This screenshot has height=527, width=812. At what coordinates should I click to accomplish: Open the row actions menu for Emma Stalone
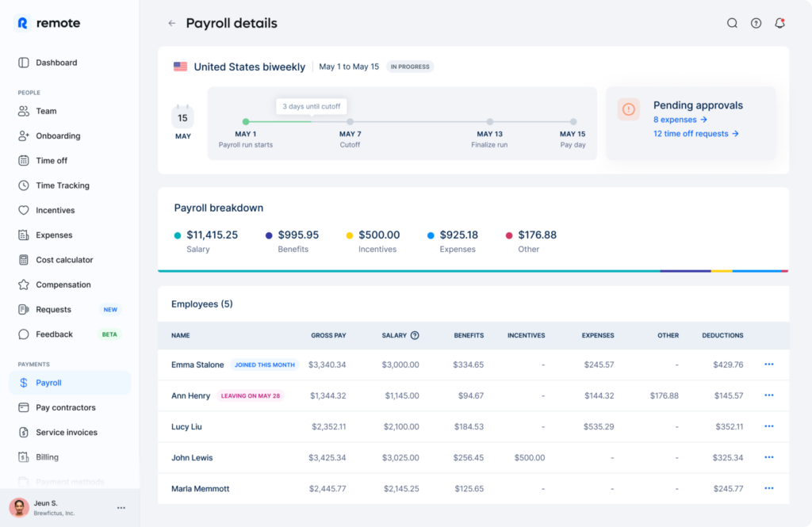(x=768, y=365)
